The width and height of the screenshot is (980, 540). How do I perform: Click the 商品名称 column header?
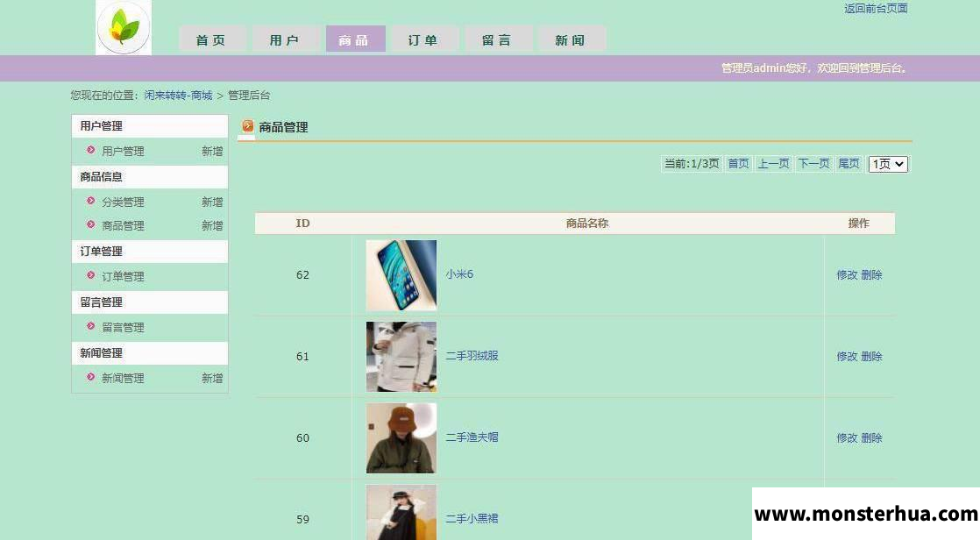click(587, 224)
